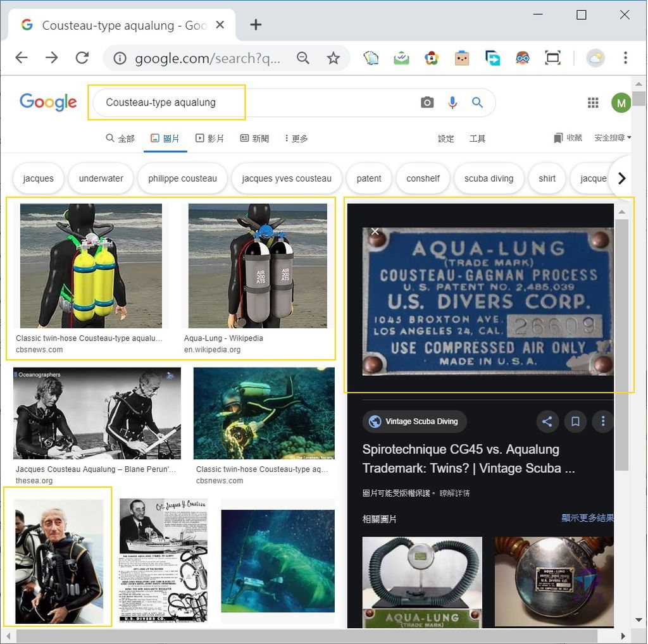
Task: Share the previewed image
Action: click(547, 421)
